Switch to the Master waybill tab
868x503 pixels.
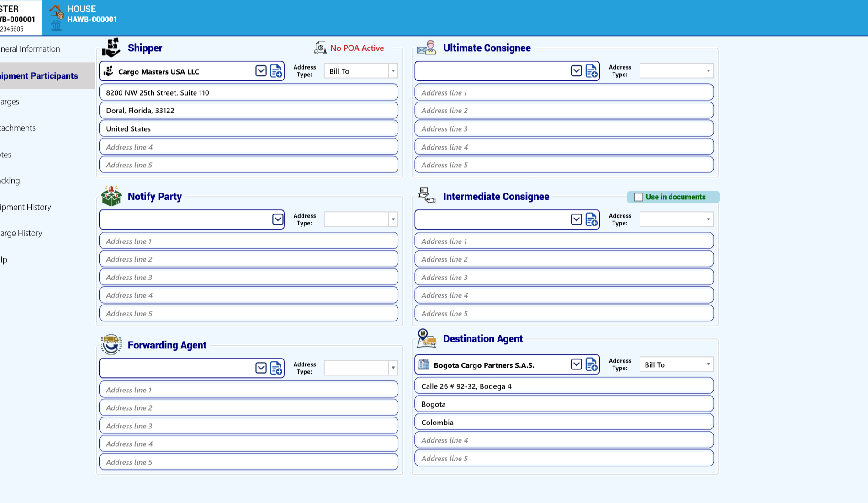(x=21, y=18)
